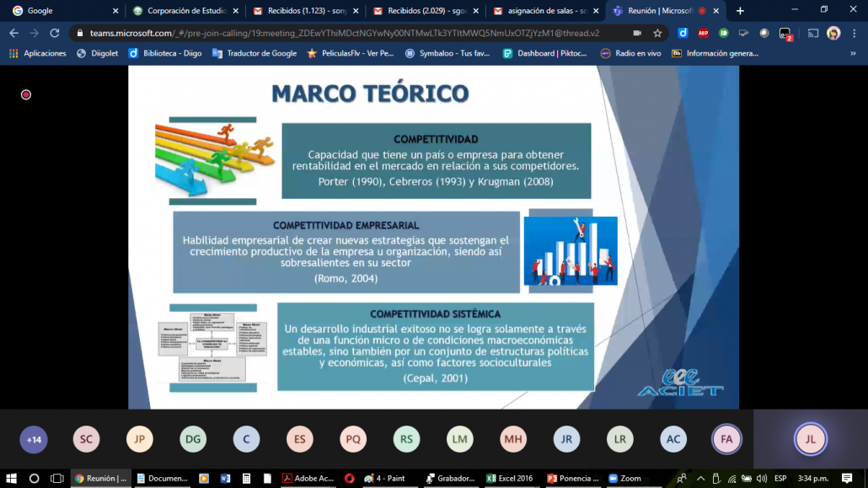The width and height of the screenshot is (868, 488).
Task: Select participant avatar LR
Action: coord(620,439)
